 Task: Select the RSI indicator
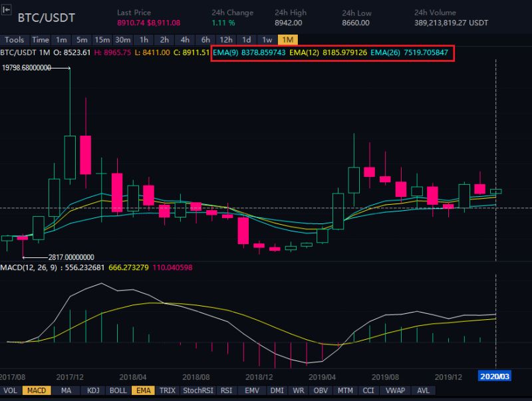[226, 390]
